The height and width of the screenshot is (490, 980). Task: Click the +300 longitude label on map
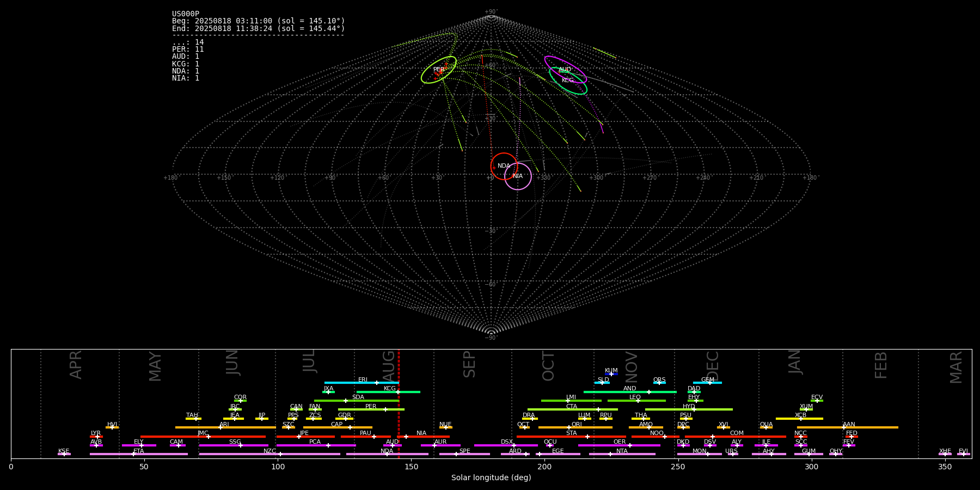[x=596, y=178]
